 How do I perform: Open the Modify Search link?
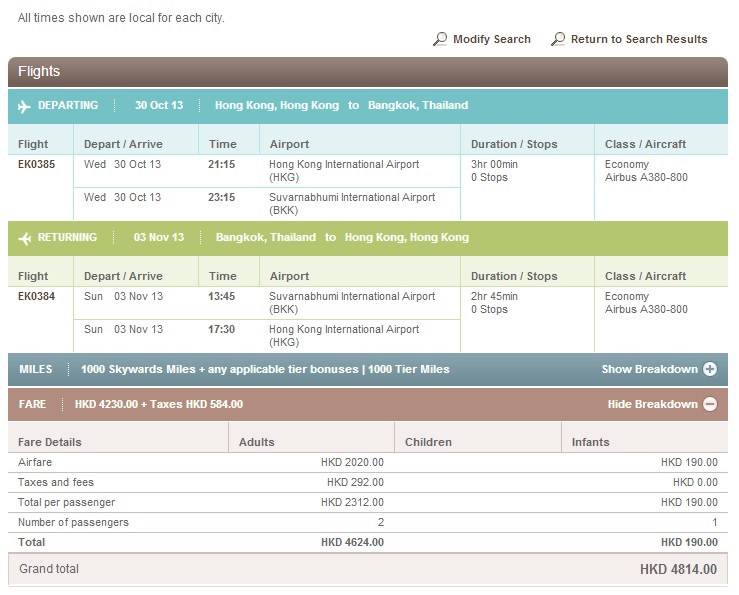pos(491,39)
